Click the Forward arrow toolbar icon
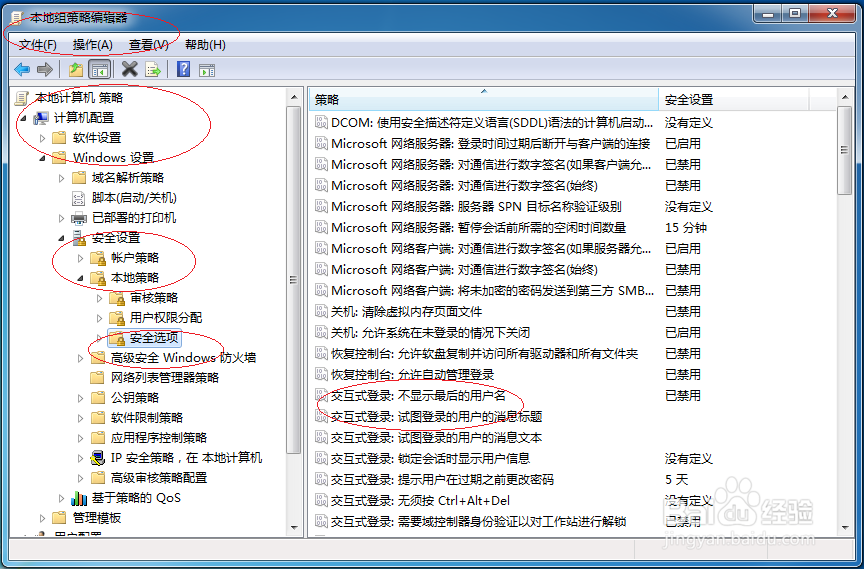This screenshot has height=569, width=864. coord(45,69)
